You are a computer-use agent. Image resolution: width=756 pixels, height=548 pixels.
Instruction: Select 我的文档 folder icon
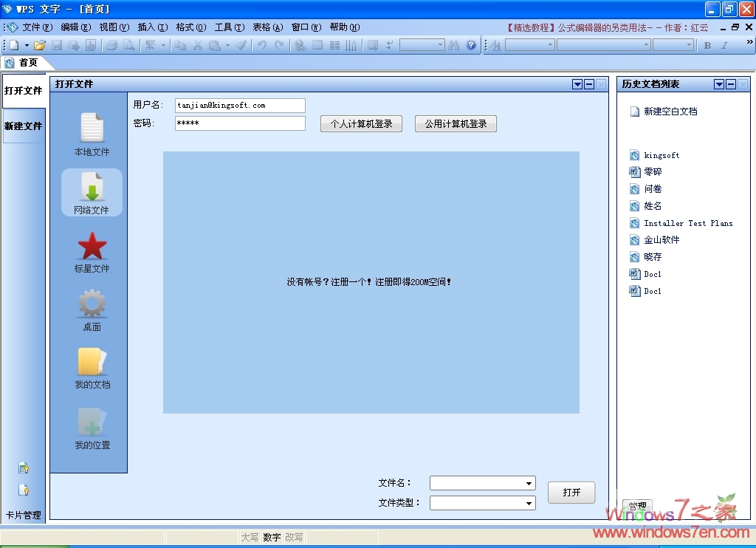tap(92, 369)
